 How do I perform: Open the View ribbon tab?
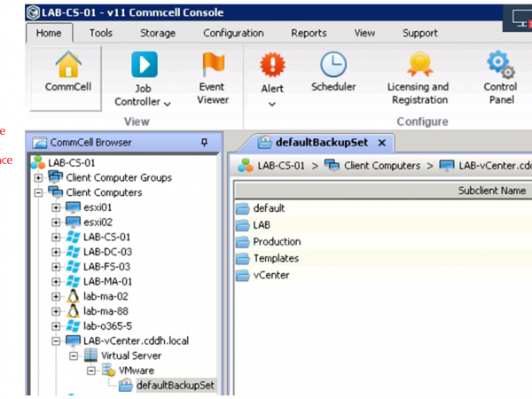point(364,33)
